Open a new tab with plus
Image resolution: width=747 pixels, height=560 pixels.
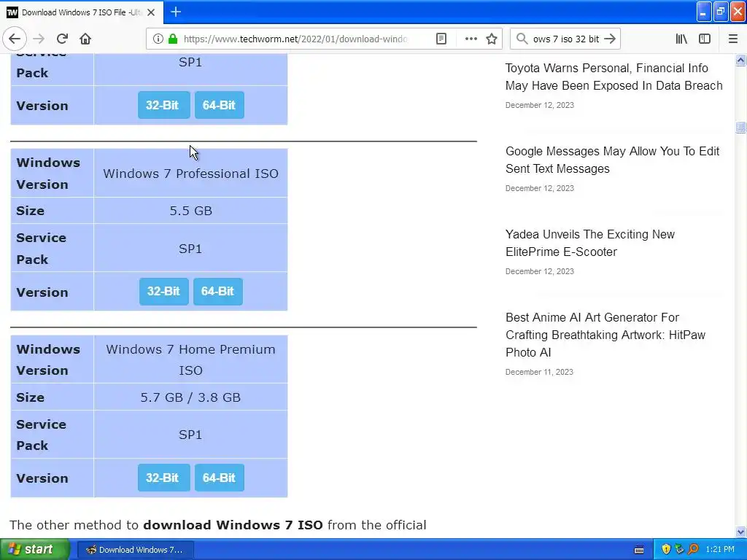coord(176,12)
